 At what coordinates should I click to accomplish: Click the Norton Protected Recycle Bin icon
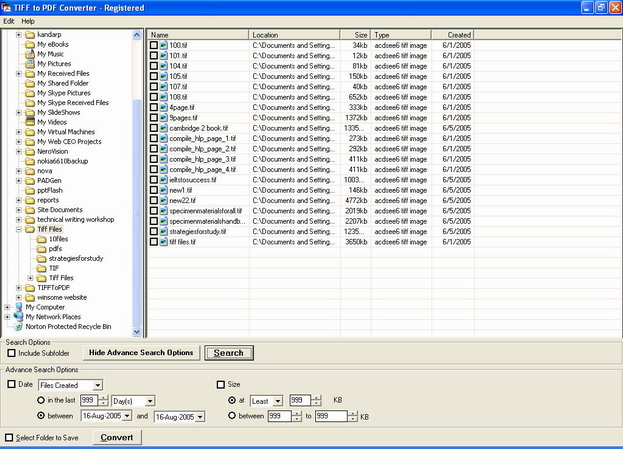16,326
